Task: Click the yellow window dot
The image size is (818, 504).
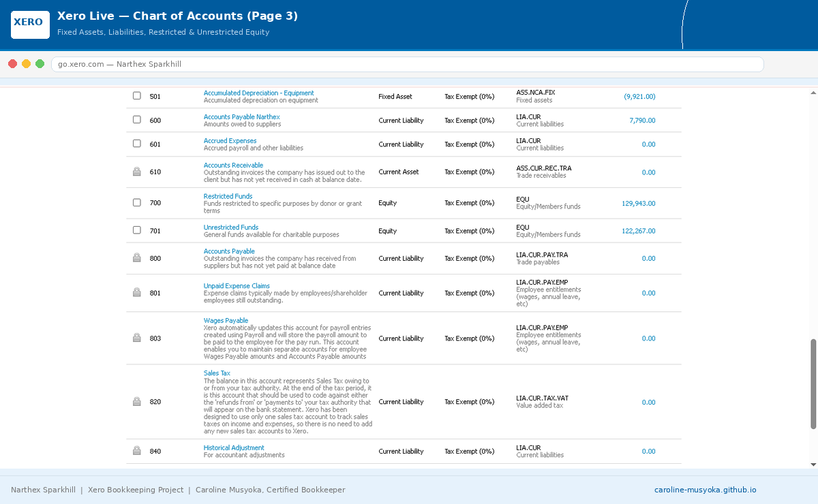Action: [x=27, y=64]
